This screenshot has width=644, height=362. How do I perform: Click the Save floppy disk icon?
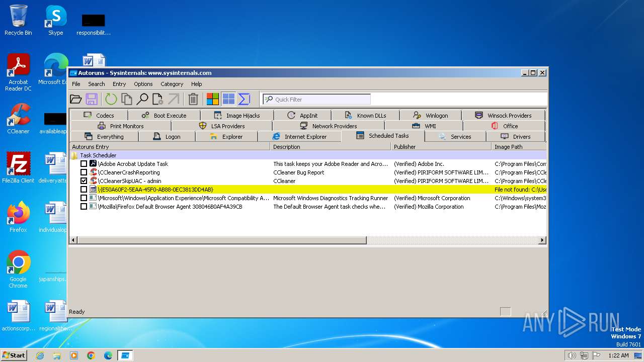[91, 99]
